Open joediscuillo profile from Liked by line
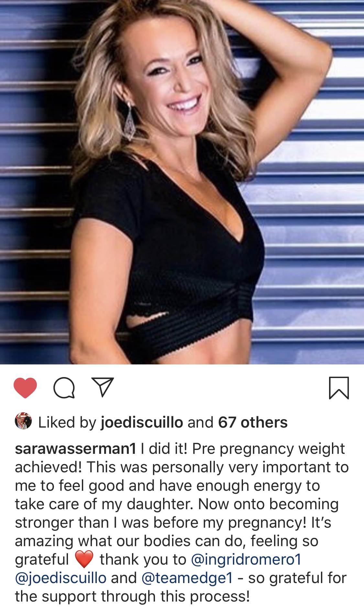This screenshot has width=364, height=609. pos(142,422)
